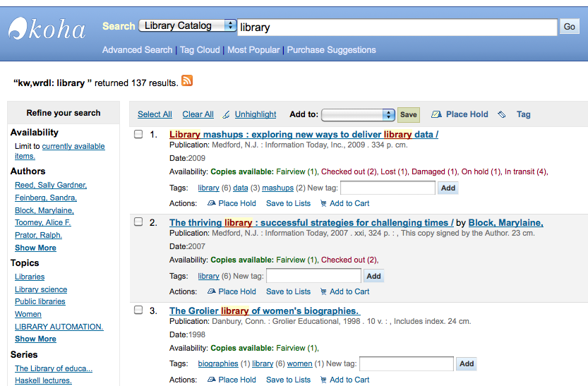Click the RSS feed icon
The width and height of the screenshot is (588, 386).
tap(187, 81)
